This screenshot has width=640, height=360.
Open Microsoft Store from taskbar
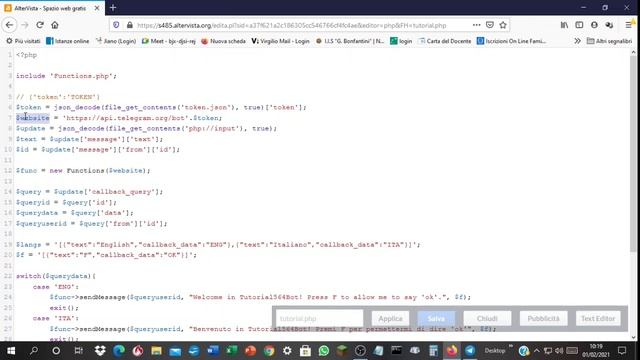[x=305, y=351]
